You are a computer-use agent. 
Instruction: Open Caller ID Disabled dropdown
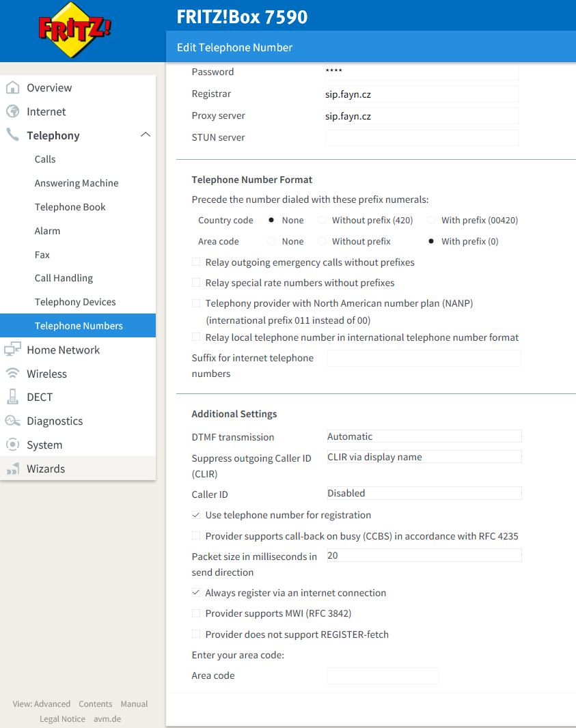(424, 493)
